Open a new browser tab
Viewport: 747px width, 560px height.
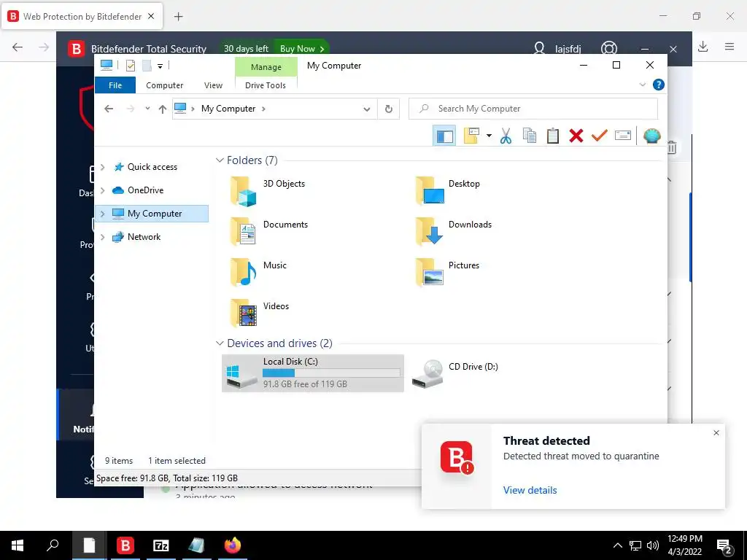pos(179,17)
